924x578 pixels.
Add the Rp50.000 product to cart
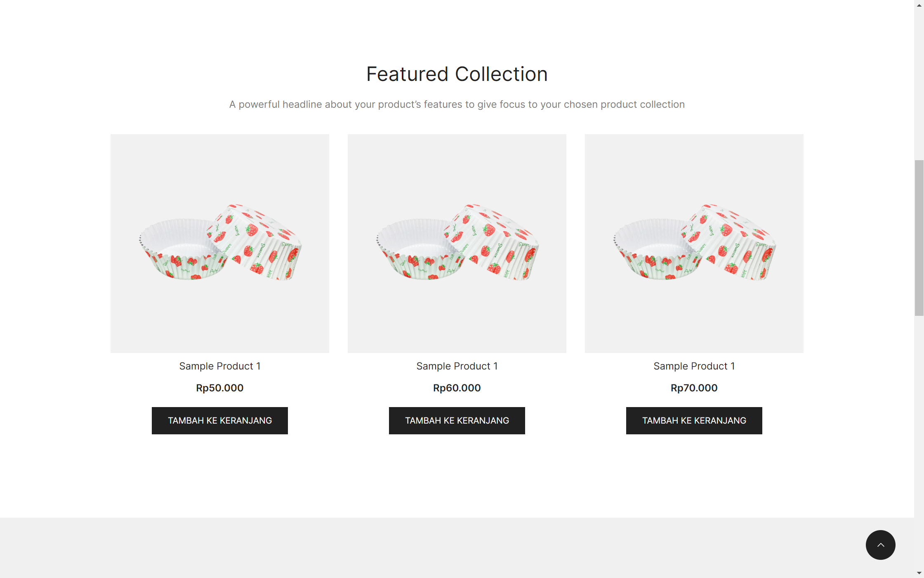220,421
